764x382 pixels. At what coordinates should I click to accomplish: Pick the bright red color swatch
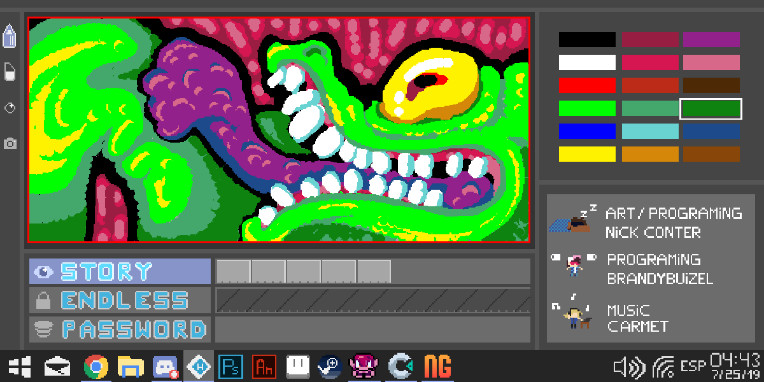click(587, 85)
